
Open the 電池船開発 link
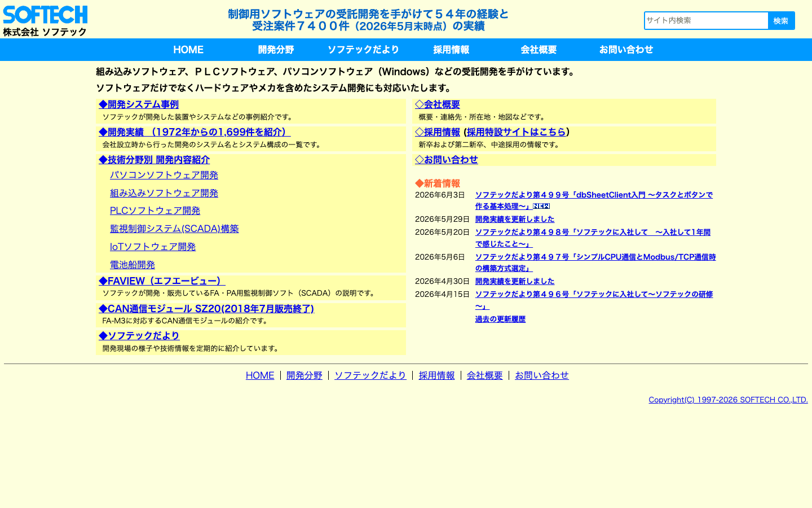click(x=133, y=265)
